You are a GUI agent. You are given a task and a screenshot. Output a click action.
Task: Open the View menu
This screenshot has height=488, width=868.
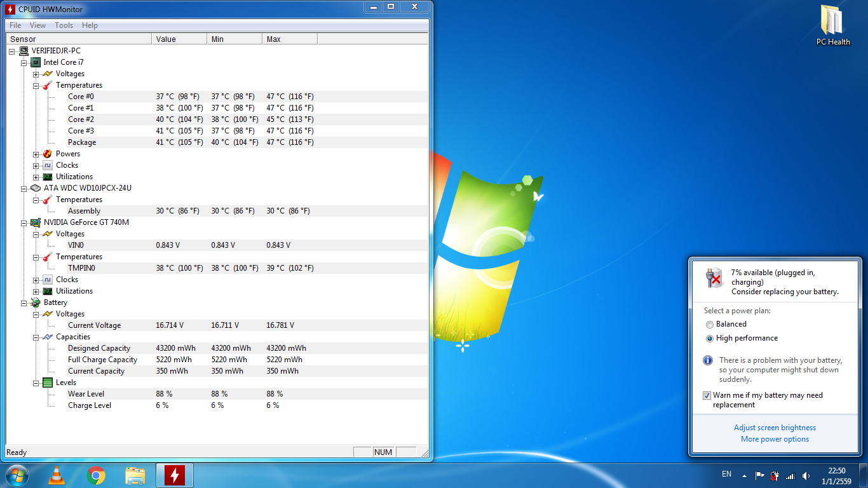click(37, 25)
